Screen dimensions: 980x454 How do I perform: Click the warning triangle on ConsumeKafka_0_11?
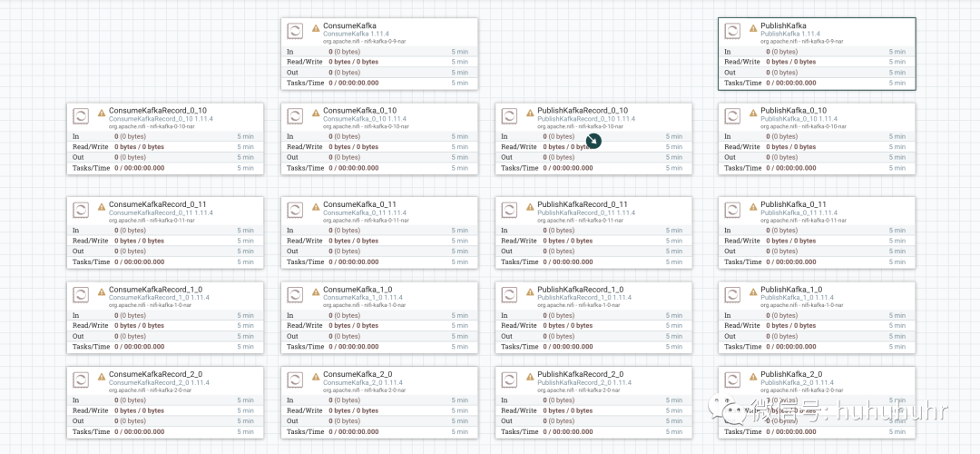click(316, 207)
